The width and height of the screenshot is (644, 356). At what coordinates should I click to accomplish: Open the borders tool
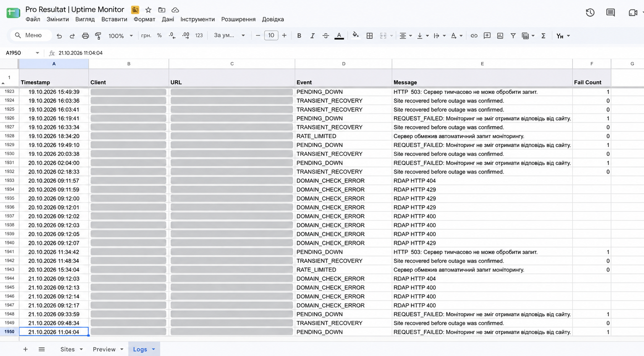click(369, 36)
